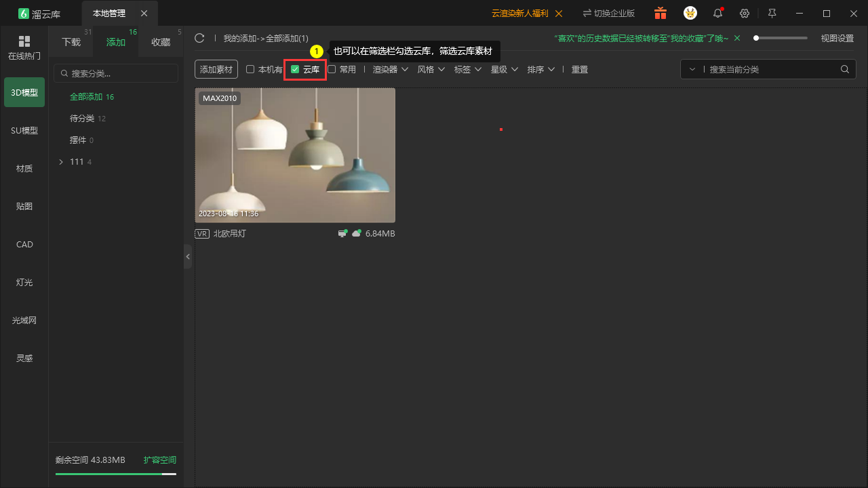Click the 扩容空间 link
The height and width of the screenshot is (488, 868).
[160, 460]
